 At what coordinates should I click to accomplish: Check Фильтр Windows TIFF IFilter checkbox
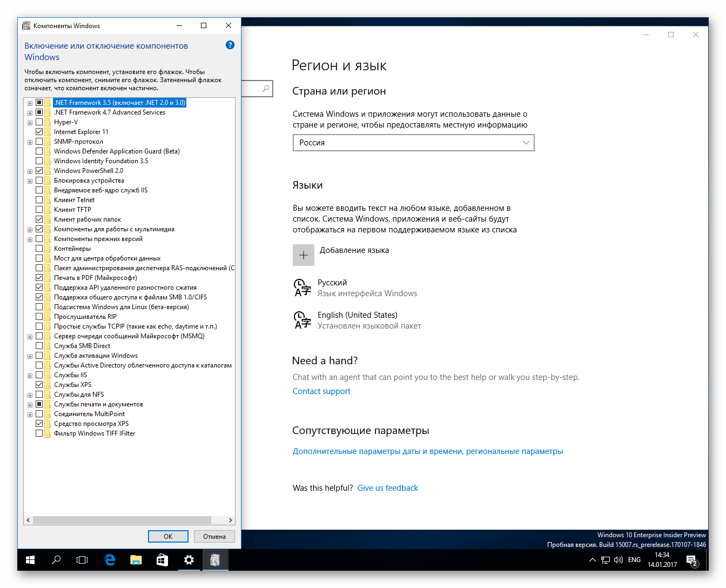pos(39,433)
